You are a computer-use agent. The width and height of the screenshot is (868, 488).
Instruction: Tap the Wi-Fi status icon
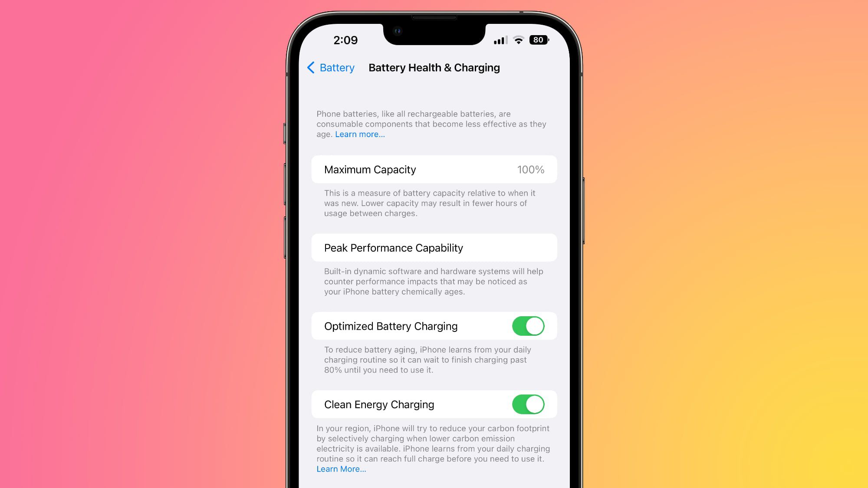pyautogui.click(x=518, y=40)
